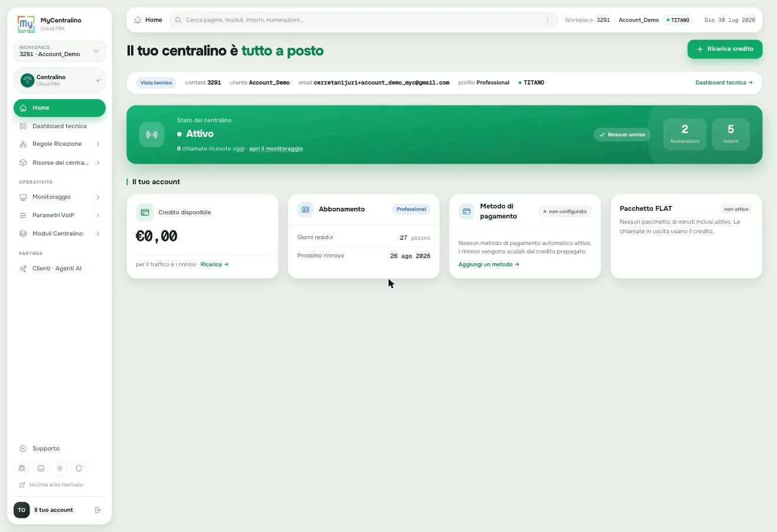Toggle light theme with the sun icon
Image resolution: width=777 pixels, height=532 pixels.
[x=60, y=468]
